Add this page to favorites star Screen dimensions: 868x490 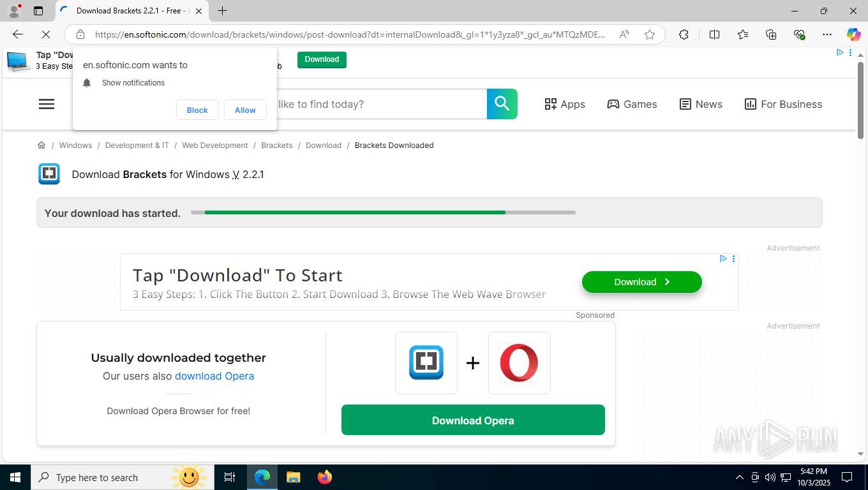coord(650,34)
